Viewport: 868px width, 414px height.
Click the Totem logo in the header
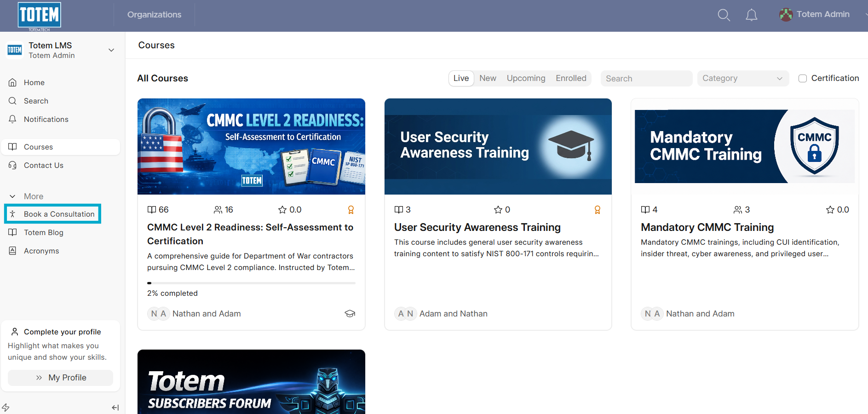40,16
